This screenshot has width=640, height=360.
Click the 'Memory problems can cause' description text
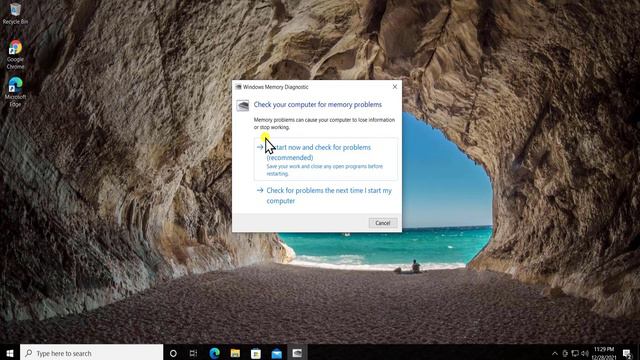(324, 123)
